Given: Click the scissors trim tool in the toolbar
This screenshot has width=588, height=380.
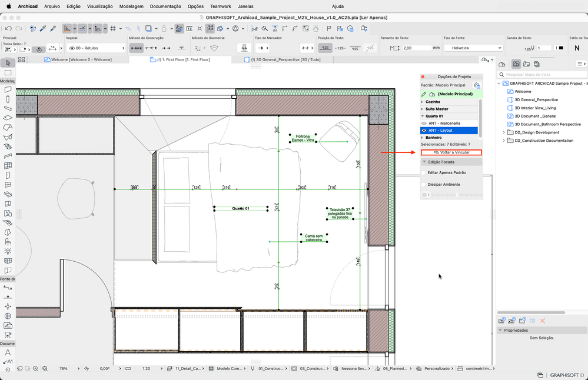Looking at the screenshot, I should pyautogui.click(x=255, y=28).
